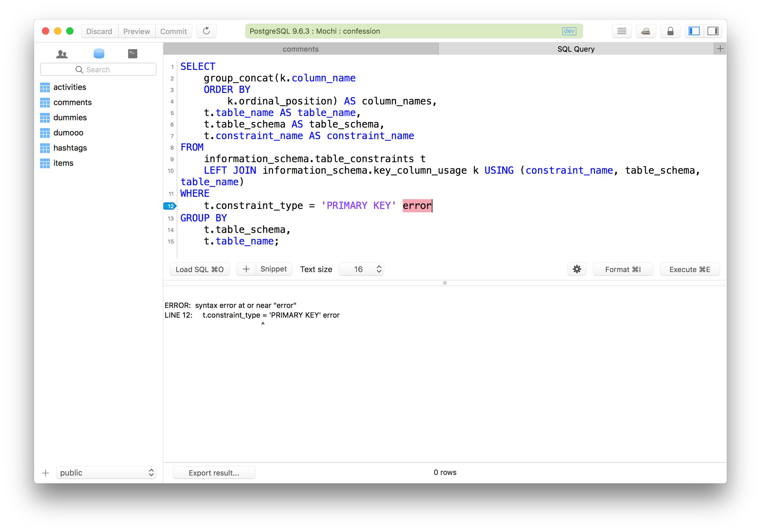761x532 pixels.
Task: Click the LEFT JOIN keyword
Action: click(x=230, y=171)
